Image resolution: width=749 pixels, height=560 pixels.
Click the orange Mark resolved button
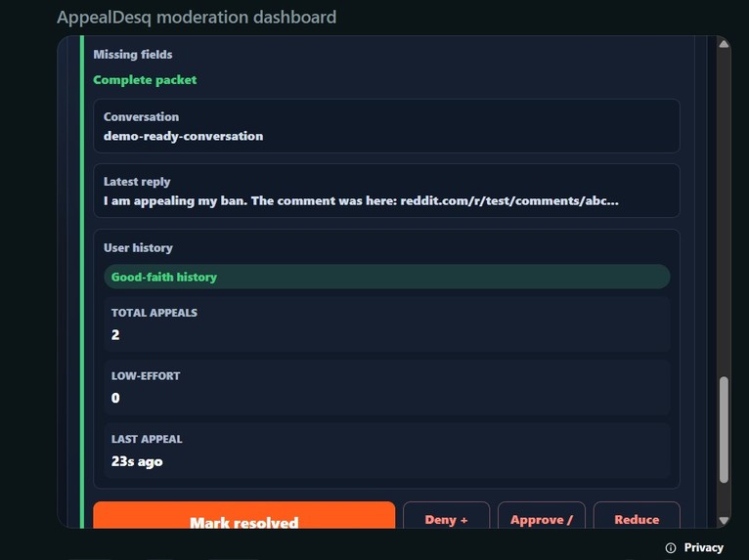click(x=244, y=516)
